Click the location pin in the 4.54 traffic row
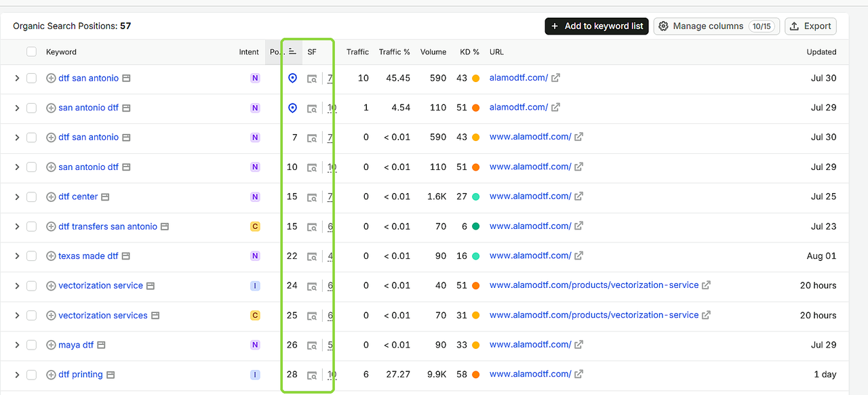 (292, 108)
